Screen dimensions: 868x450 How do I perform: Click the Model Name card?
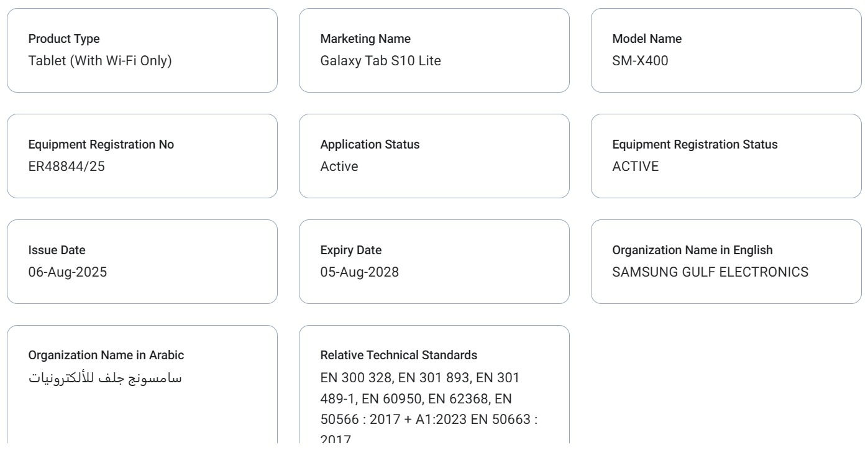(x=726, y=50)
